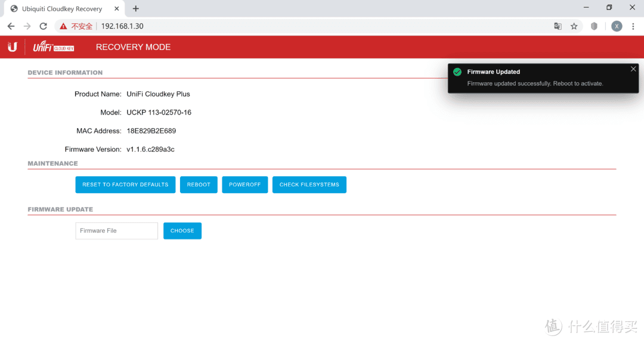This screenshot has height=342, width=644.
Task: Click the Ubiquiti U logo in header
Action: pos(12,47)
